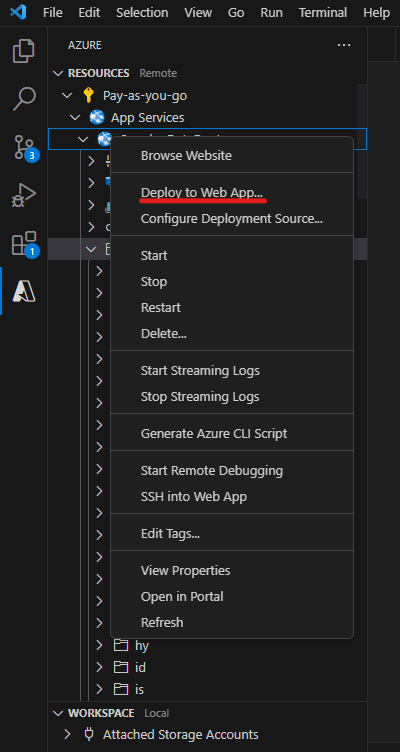Open the Explorer view in activity bar

24,51
